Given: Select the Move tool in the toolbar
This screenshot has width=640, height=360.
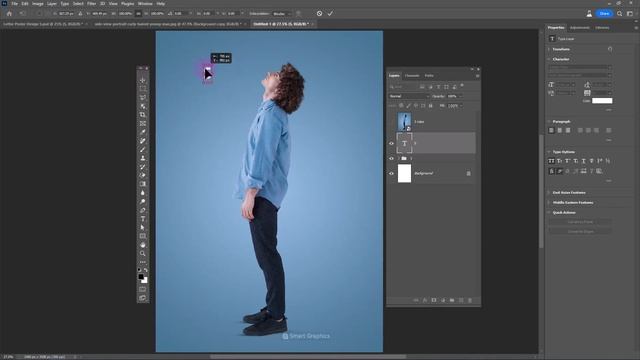Looking at the screenshot, I should (x=142, y=80).
